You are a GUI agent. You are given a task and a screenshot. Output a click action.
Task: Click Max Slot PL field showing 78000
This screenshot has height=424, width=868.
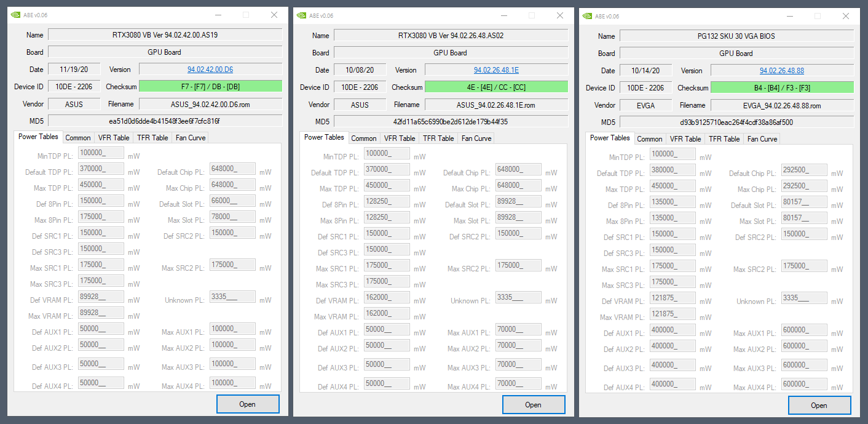click(x=232, y=217)
